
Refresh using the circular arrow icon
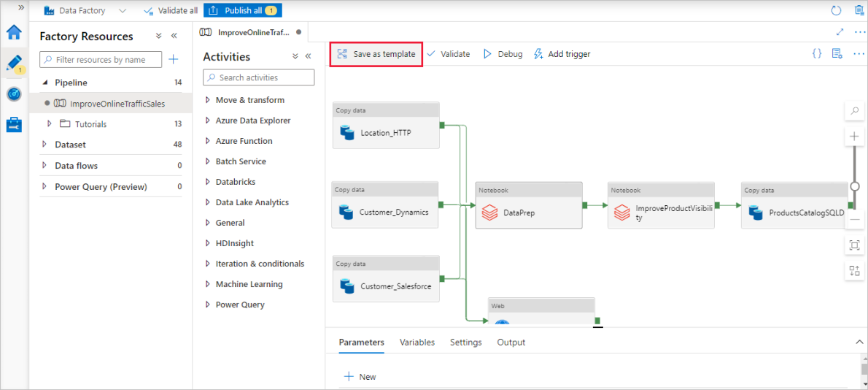(837, 10)
